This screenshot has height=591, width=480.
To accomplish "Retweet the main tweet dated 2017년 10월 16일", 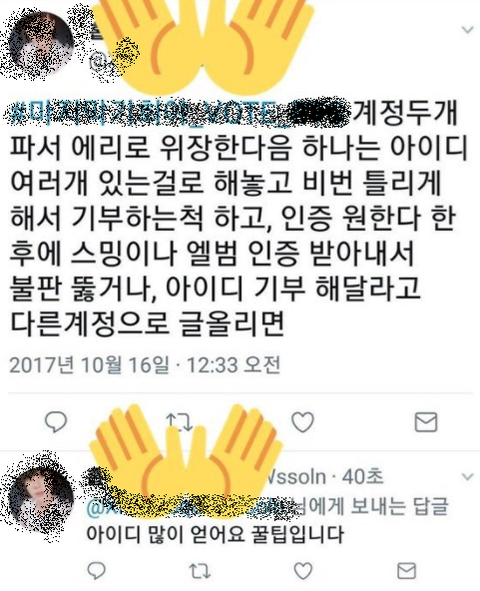I will point(179,422).
